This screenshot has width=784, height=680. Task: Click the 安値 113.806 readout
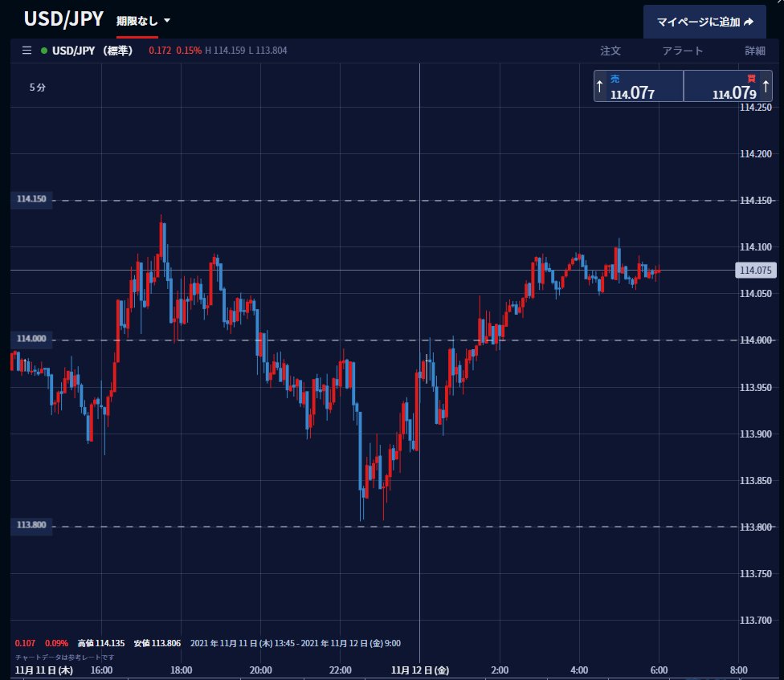[157, 643]
